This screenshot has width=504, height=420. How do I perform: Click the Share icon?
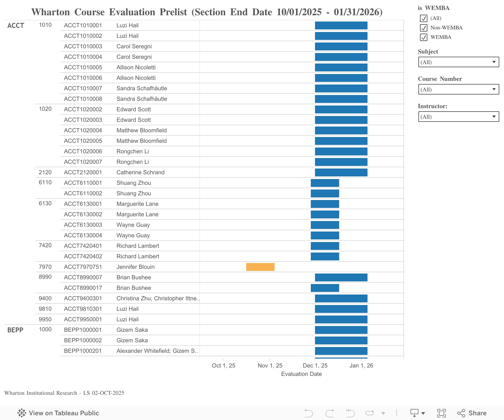coord(461,413)
